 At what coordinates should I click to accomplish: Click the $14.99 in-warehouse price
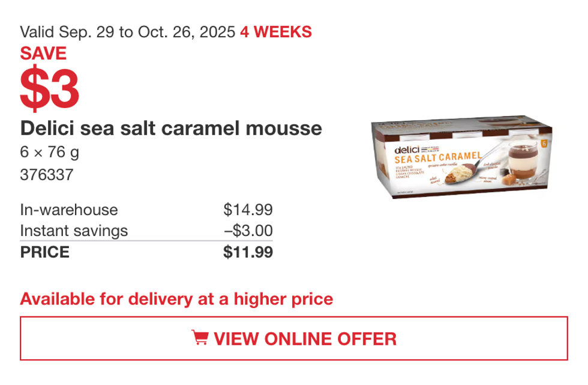tap(248, 210)
